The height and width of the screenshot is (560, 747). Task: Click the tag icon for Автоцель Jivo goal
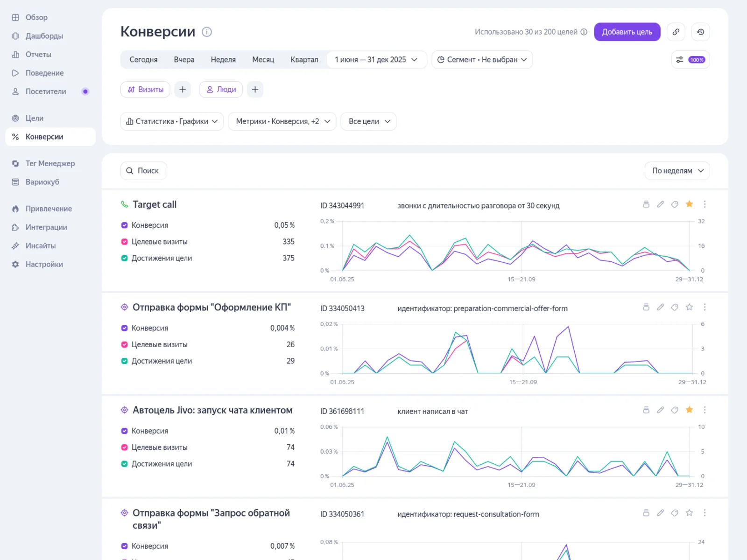[x=675, y=410]
